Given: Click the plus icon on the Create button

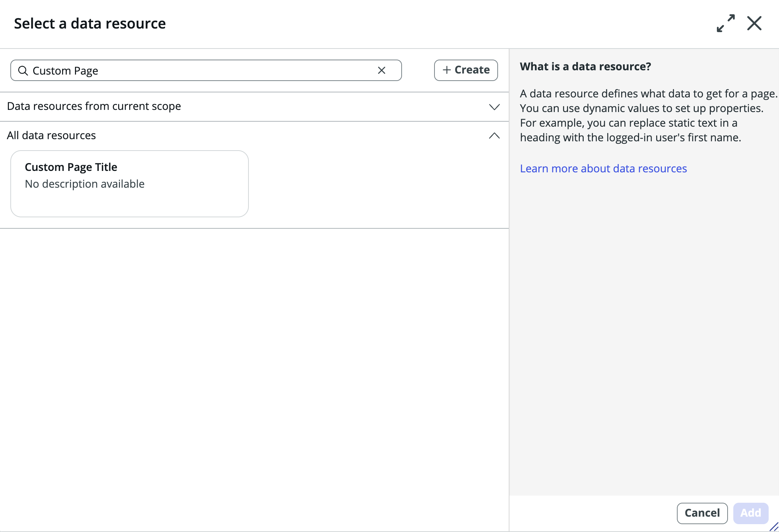Looking at the screenshot, I should 446,70.
